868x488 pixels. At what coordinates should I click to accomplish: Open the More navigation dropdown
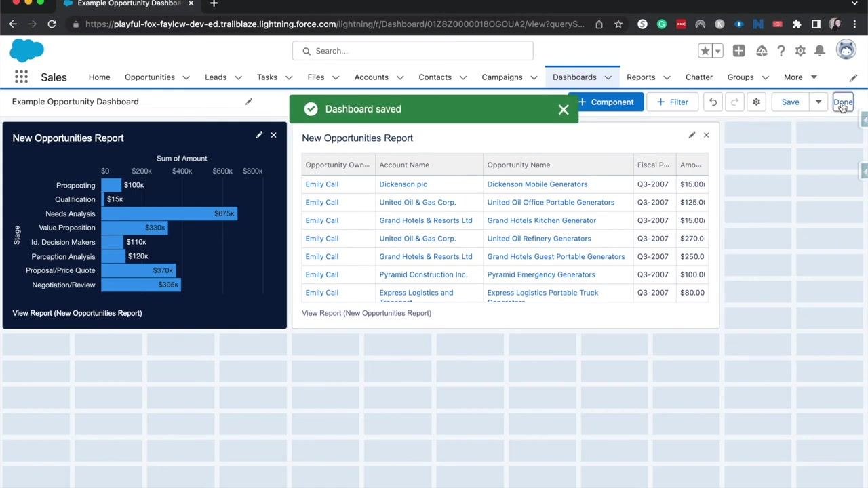point(801,77)
